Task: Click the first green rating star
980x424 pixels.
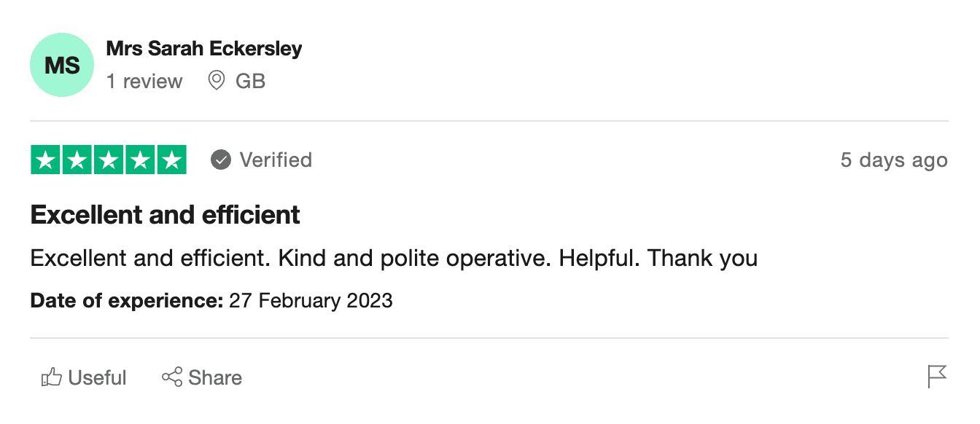Action: (46, 160)
